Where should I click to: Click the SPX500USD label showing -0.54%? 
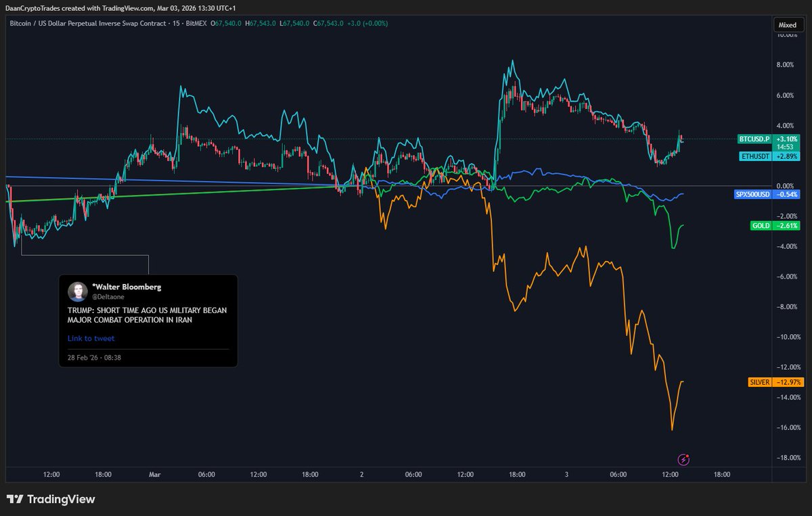[753, 193]
